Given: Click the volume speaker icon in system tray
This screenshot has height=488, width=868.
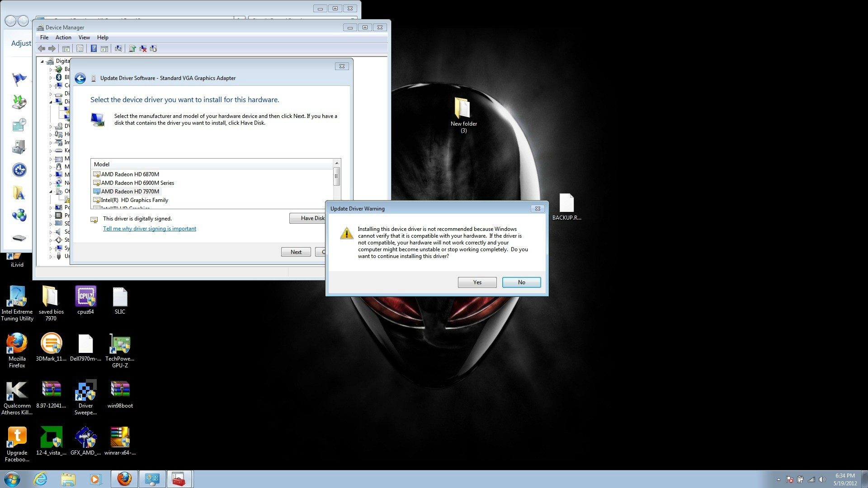Looking at the screenshot, I should [822, 479].
